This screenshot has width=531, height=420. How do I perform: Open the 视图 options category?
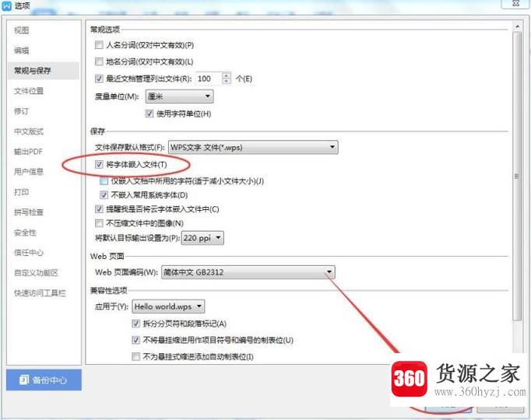pos(21,30)
